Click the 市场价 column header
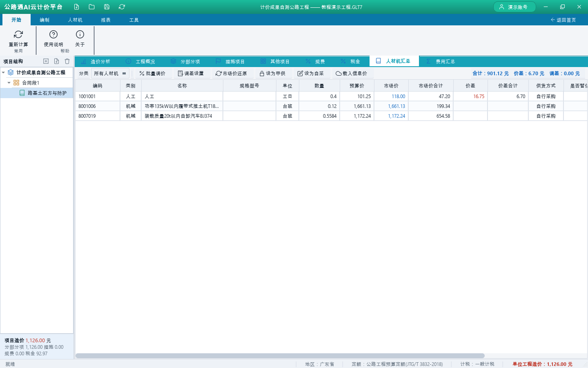Viewport: 588px width, 368px height. (x=391, y=86)
